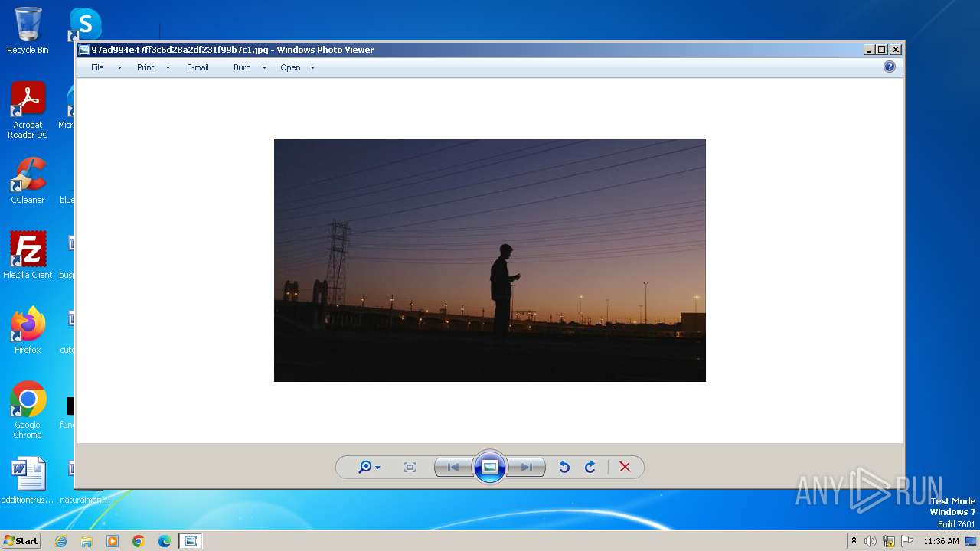Play the slide show
Screen dimensions: 980x551
tap(490, 467)
